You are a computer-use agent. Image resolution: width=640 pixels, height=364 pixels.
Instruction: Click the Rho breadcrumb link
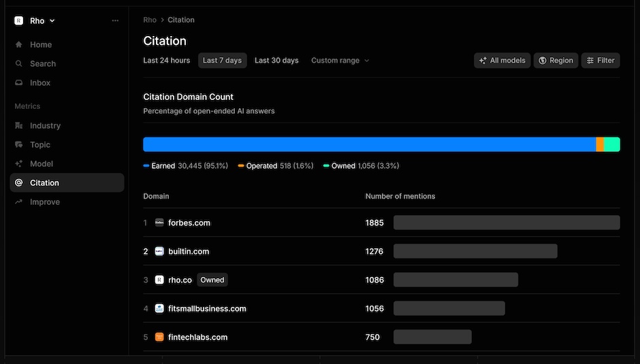click(149, 20)
